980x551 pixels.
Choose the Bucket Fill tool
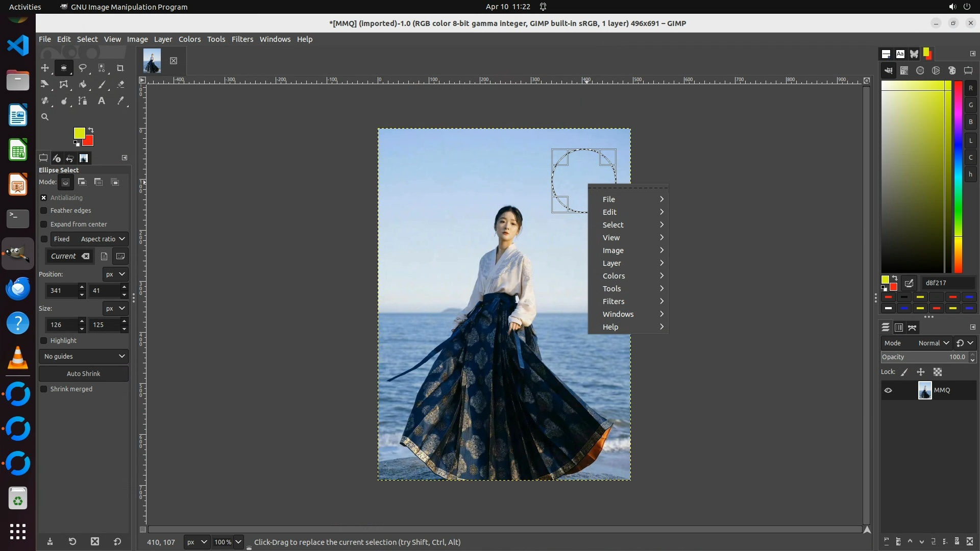[83, 85]
